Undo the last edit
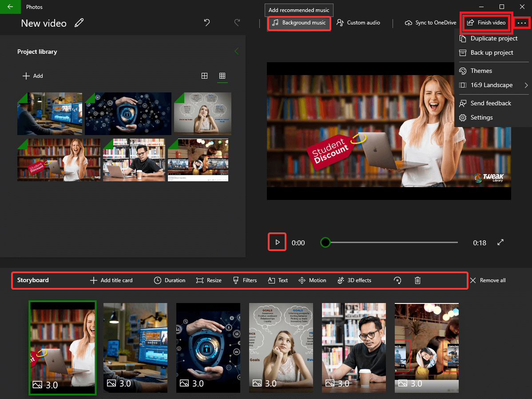The height and width of the screenshot is (399, 532). point(206,22)
